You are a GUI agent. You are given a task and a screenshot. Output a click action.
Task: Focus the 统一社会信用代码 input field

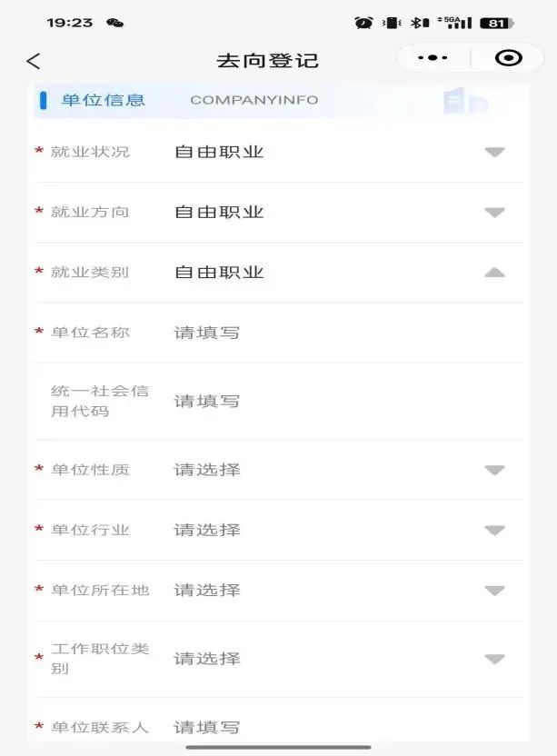pos(278,401)
